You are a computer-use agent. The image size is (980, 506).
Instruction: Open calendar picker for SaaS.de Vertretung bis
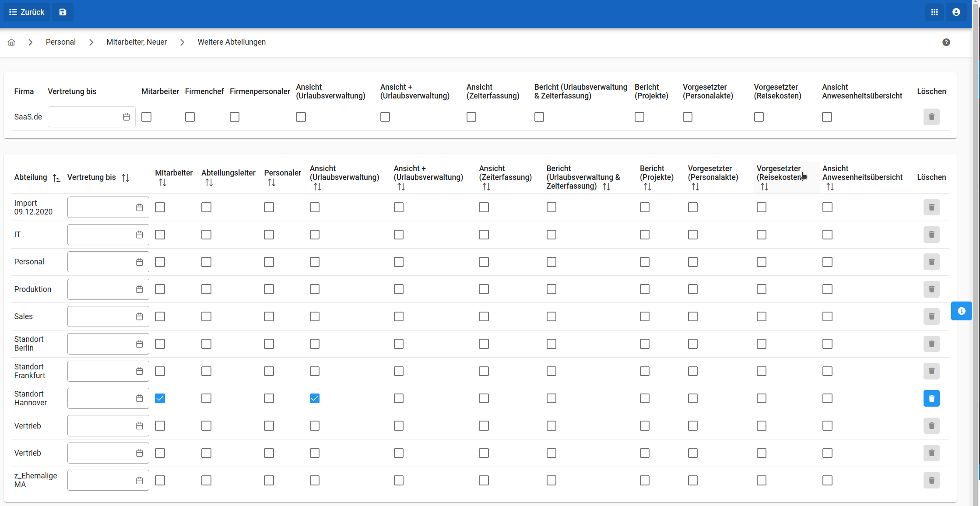tap(126, 117)
